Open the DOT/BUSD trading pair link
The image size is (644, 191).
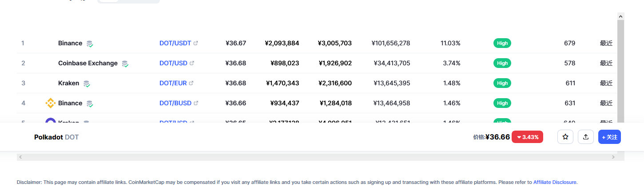pos(175,103)
